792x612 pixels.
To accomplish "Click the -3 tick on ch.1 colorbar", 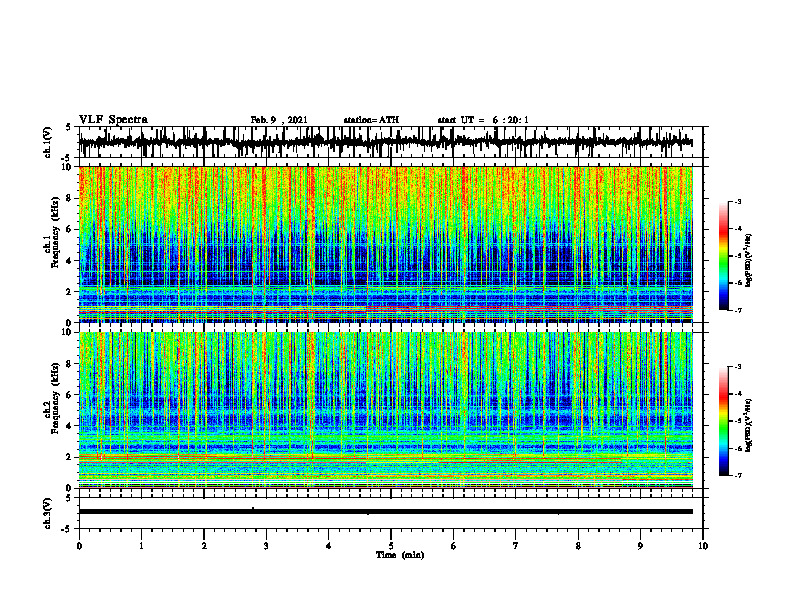I will [x=737, y=201].
